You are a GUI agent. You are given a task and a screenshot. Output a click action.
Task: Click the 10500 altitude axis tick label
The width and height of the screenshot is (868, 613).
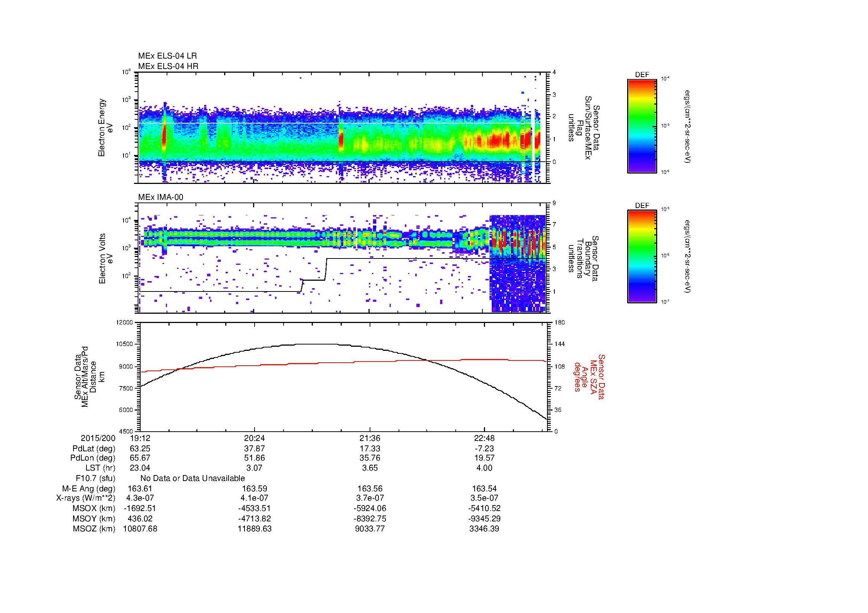125,344
